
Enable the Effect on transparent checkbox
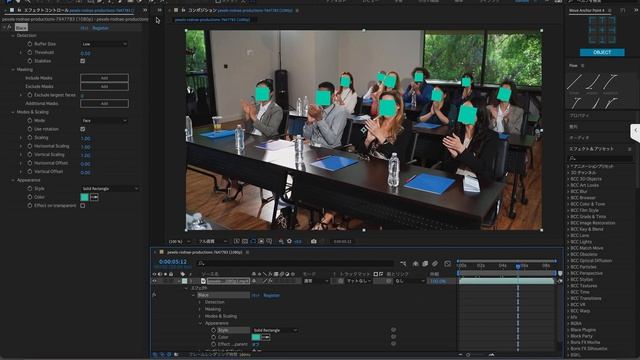tap(83, 206)
